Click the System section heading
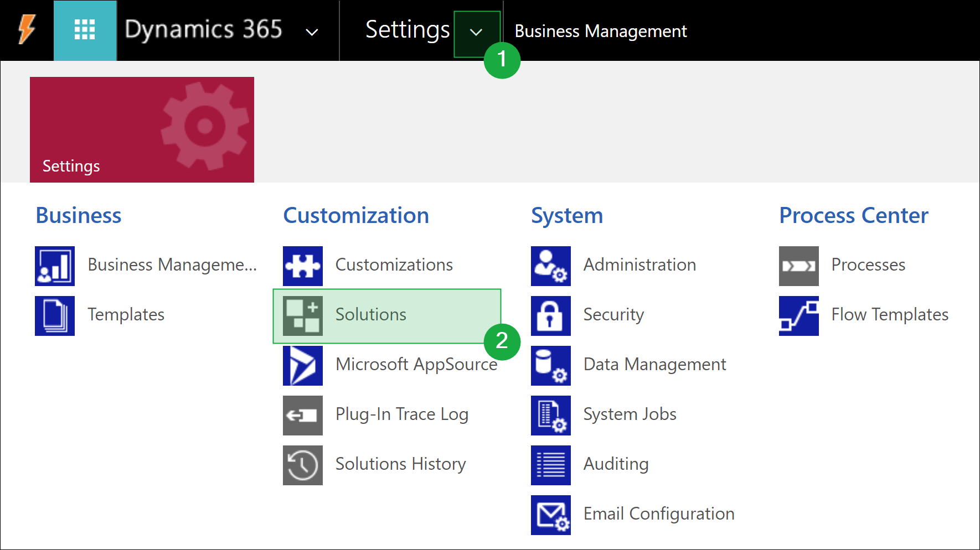The width and height of the screenshot is (980, 550). 567,216
